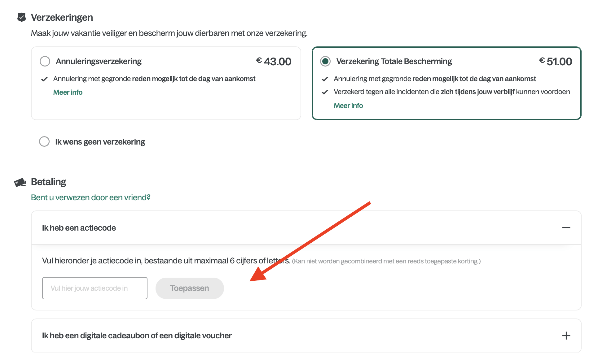Focus the actiecode input field
Image resolution: width=598 pixels, height=364 pixels.
tap(95, 288)
